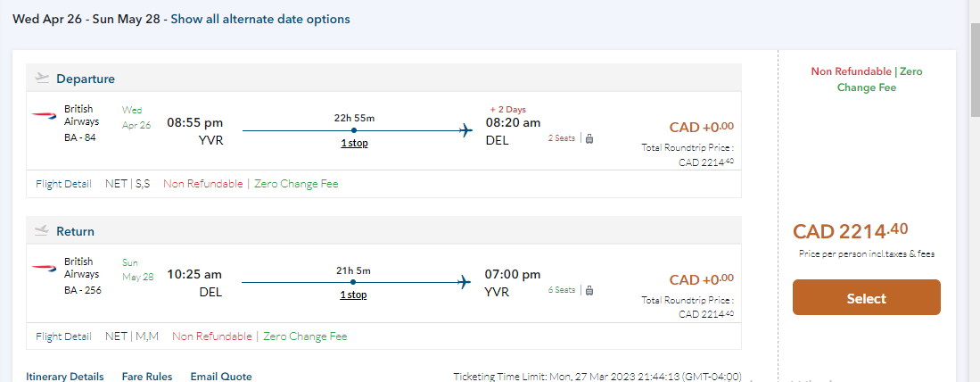
Task: Click British Airways logo on BA-84 flight
Action: click(44, 115)
